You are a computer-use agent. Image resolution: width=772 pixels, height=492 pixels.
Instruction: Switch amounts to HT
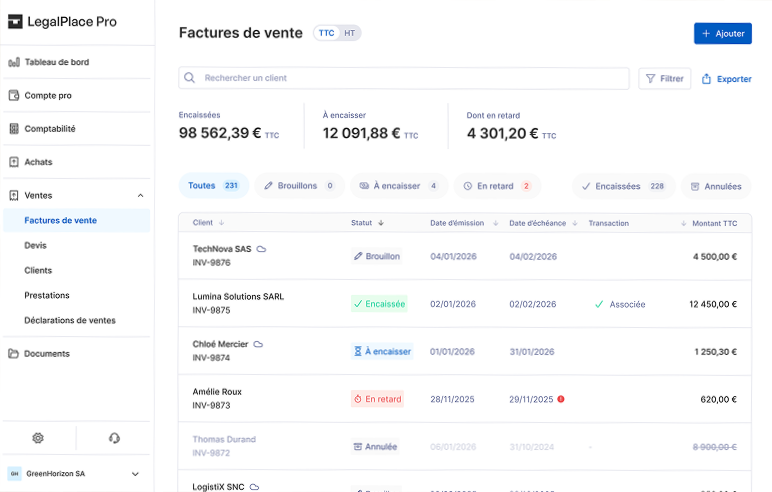pos(350,33)
